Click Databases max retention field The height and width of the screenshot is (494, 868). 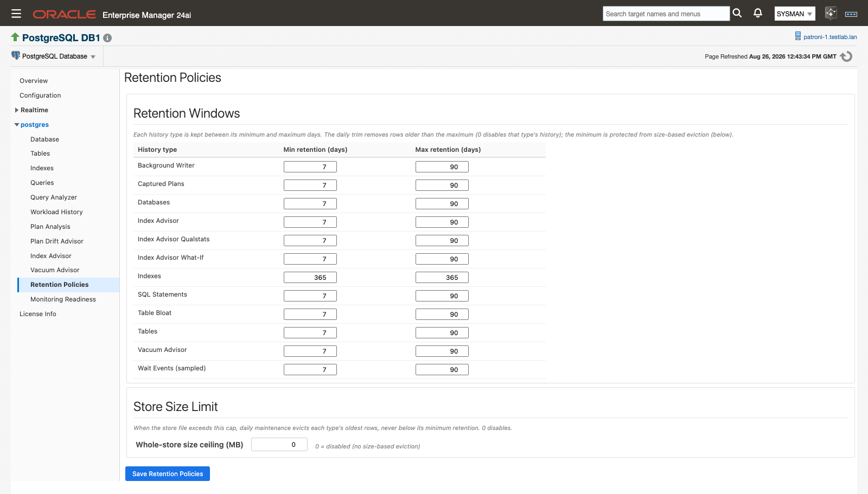pos(442,204)
